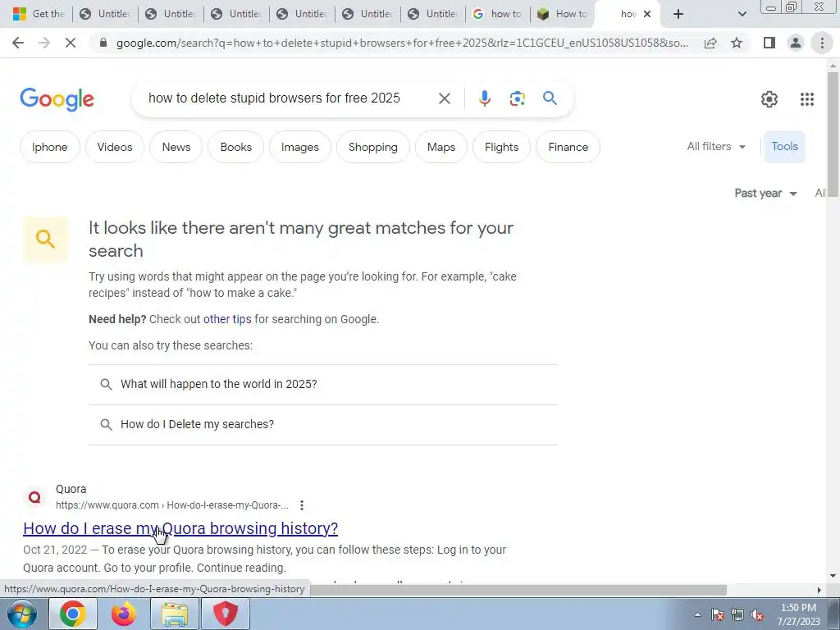Show hidden system tray icons
This screenshot has height=630, width=840.
(697, 614)
